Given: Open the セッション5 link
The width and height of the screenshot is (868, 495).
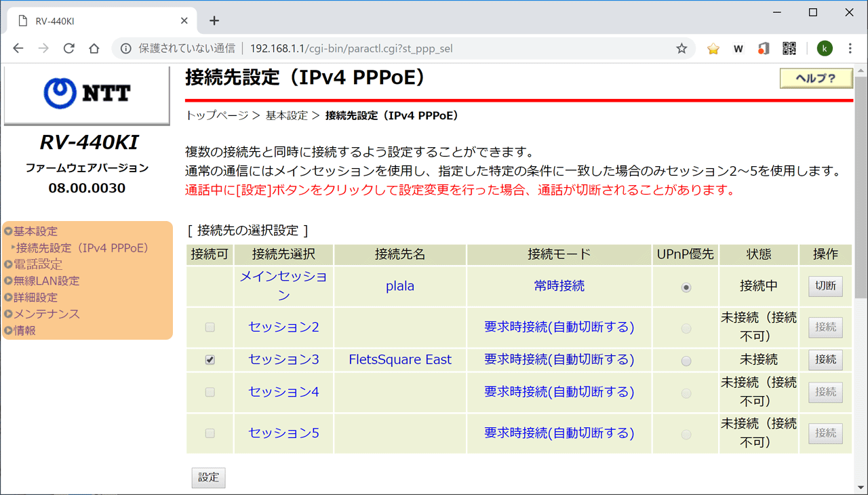Looking at the screenshot, I should click(x=283, y=433).
